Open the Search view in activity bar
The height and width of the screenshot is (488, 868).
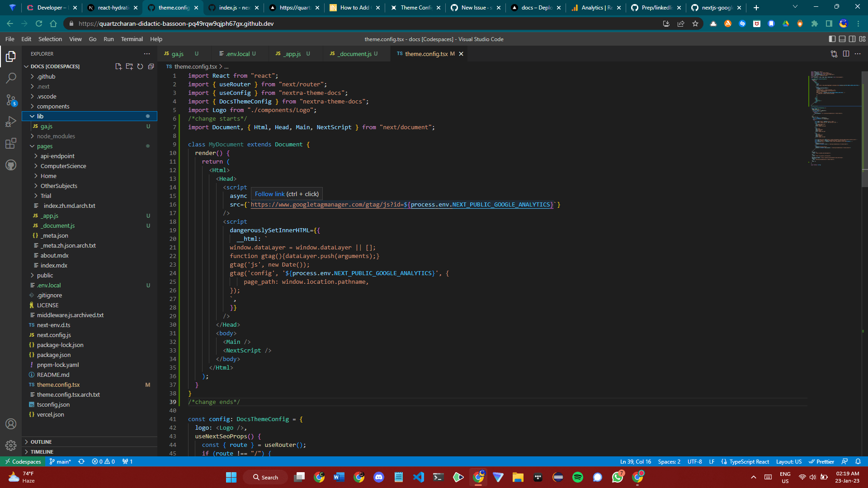pos(11,78)
